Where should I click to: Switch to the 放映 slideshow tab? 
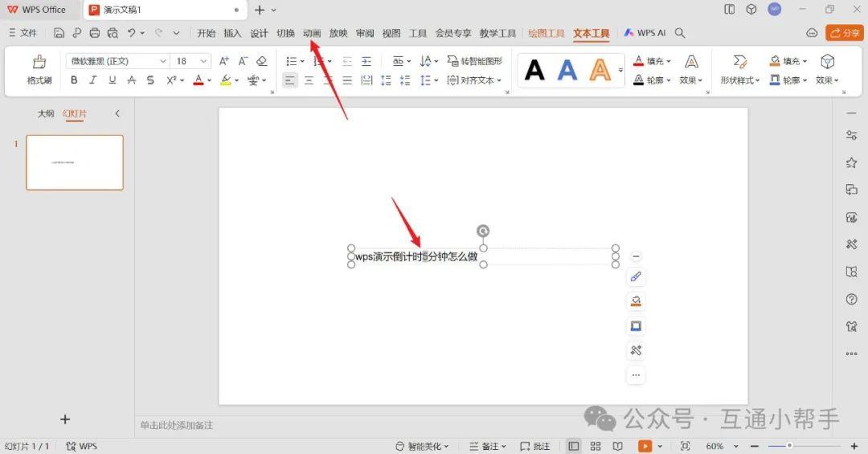338,33
